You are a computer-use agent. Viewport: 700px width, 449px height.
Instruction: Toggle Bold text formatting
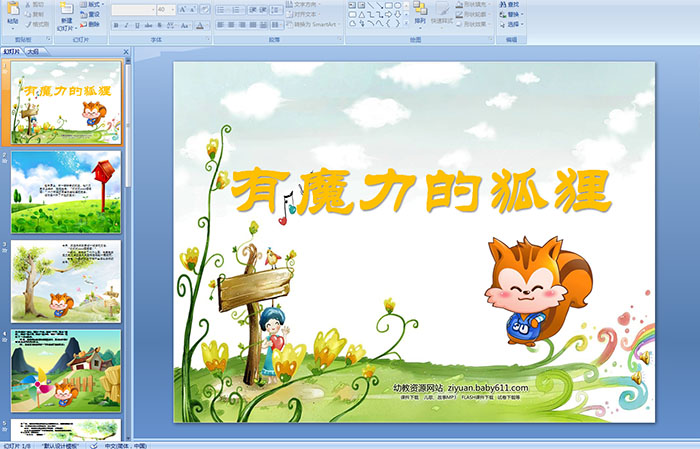tap(115, 25)
